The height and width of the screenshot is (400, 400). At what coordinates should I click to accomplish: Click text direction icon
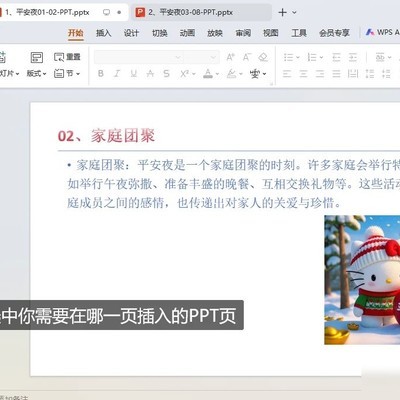coord(380,57)
